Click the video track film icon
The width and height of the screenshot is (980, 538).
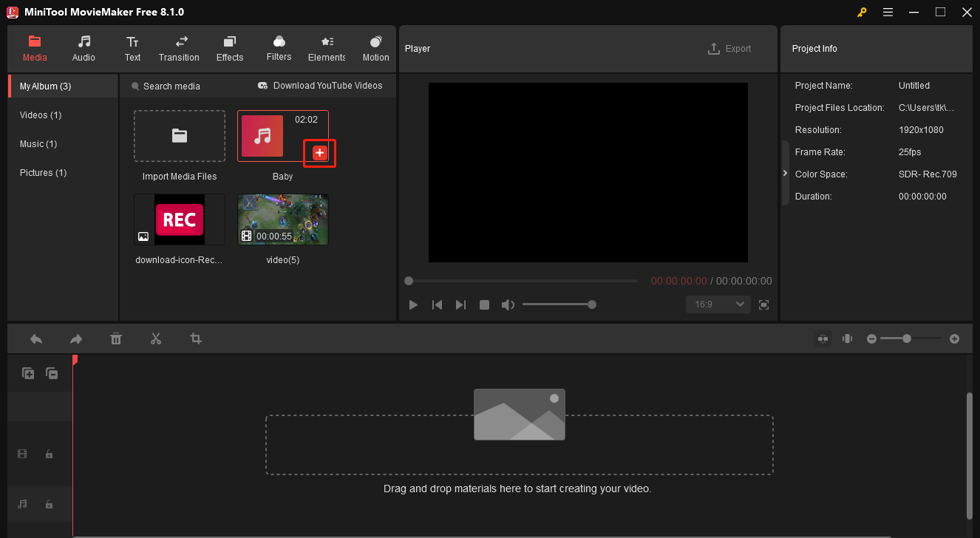coord(22,454)
